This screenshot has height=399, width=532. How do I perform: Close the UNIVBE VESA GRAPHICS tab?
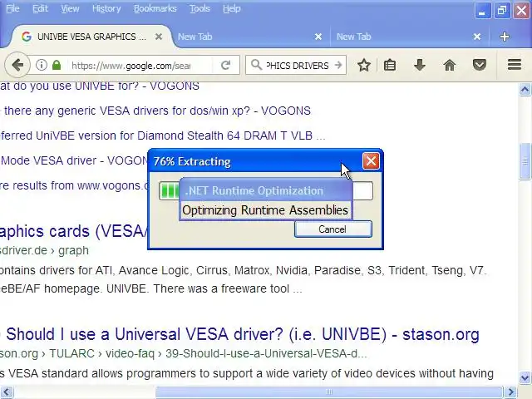[x=159, y=37]
